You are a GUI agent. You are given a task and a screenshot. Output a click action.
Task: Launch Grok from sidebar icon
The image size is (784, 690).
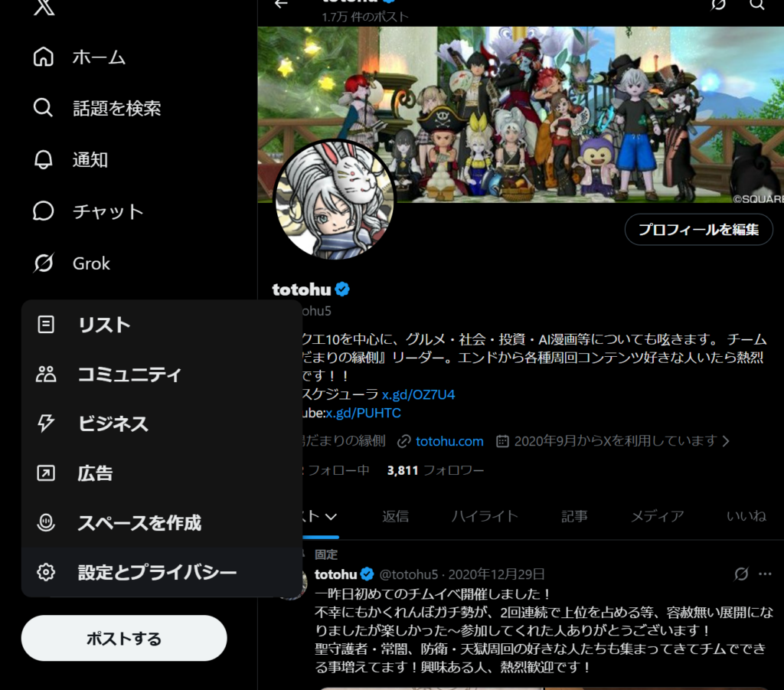point(44,263)
